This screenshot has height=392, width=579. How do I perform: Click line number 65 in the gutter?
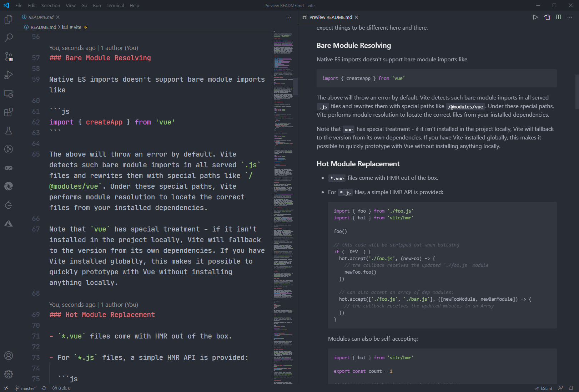point(36,154)
